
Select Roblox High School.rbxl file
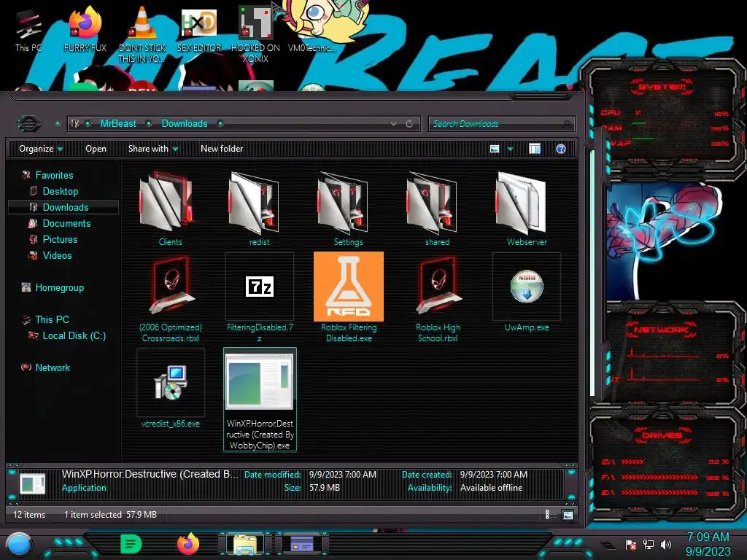pyautogui.click(x=438, y=297)
